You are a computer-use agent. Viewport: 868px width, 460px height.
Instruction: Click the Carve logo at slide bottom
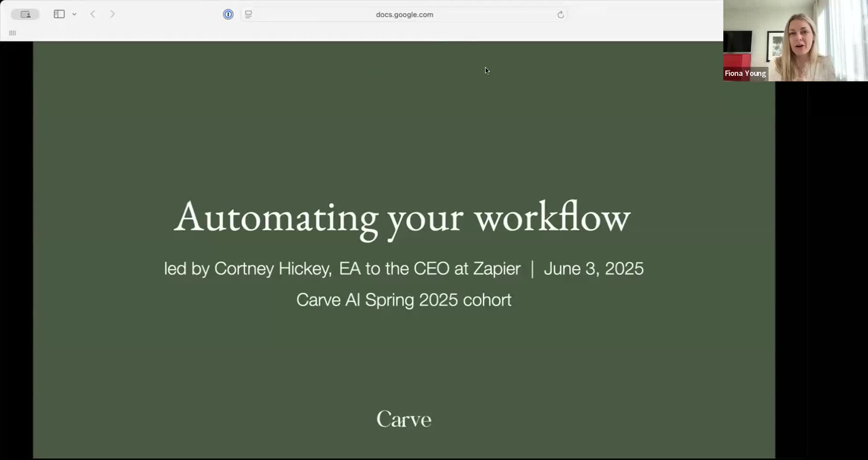(404, 420)
